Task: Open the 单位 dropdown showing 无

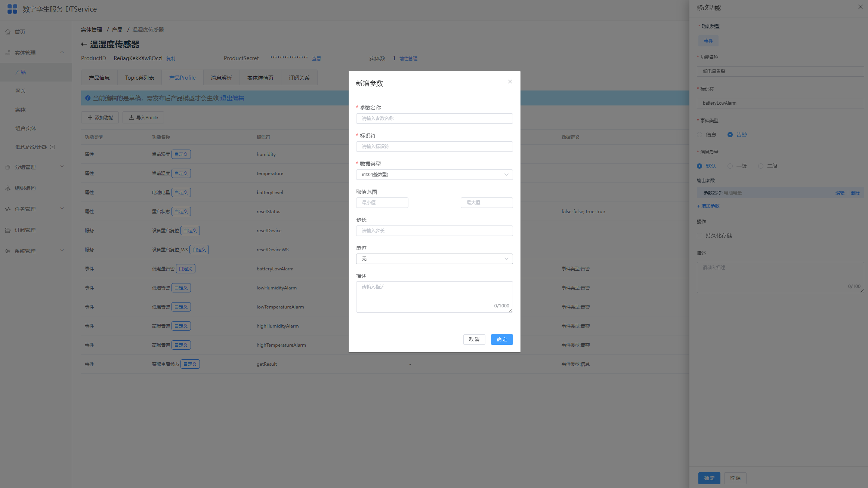Action: click(x=434, y=259)
